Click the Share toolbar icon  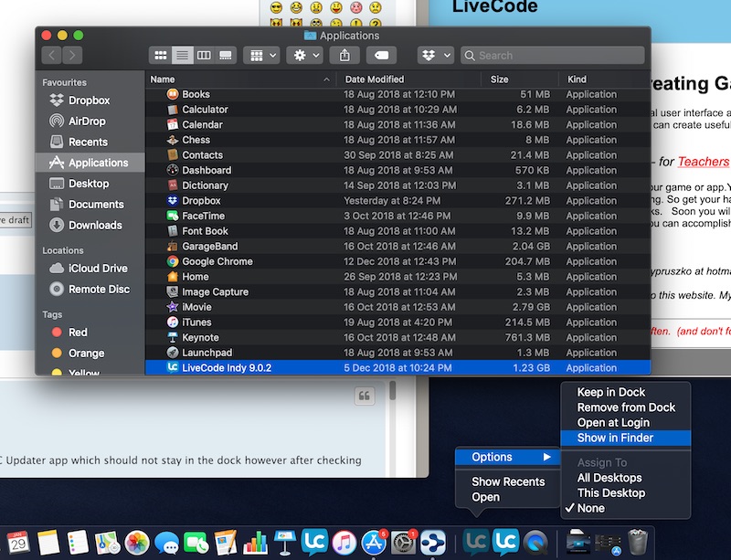click(x=344, y=55)
